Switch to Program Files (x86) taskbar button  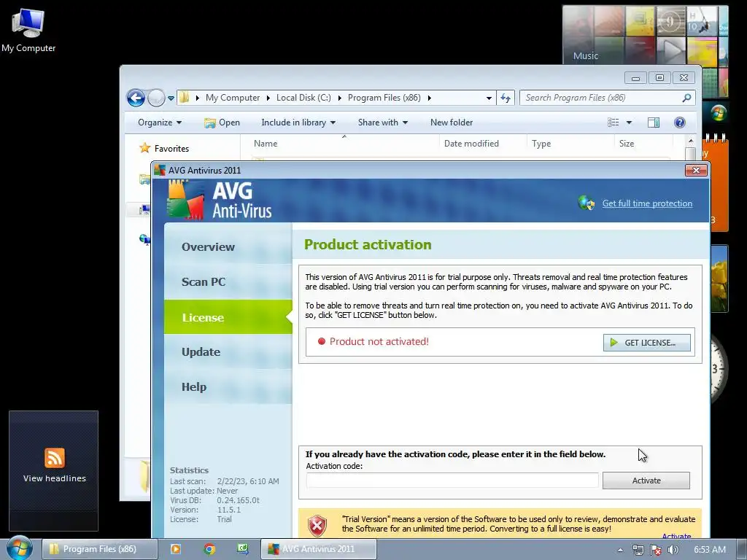[x=99, y=549]
